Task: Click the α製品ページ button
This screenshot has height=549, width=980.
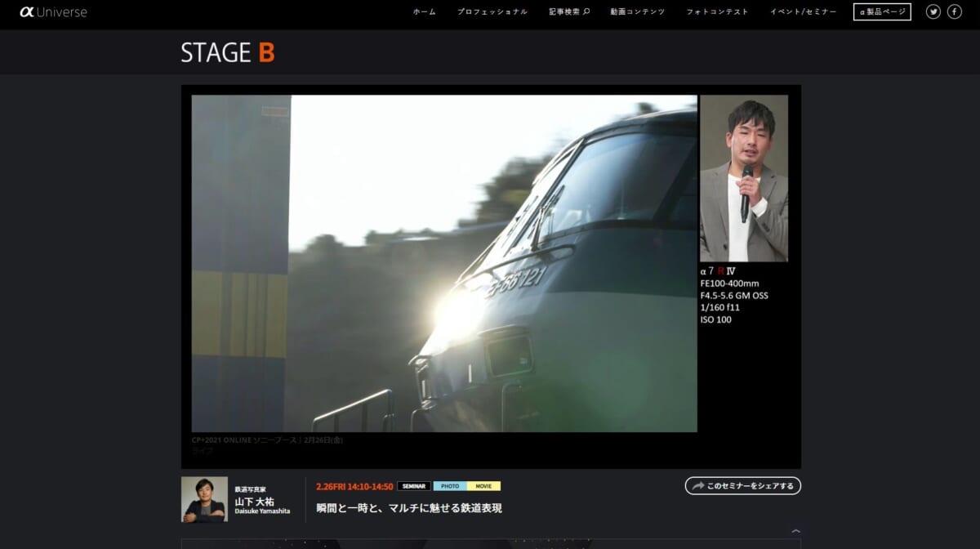Action: pyautogui.click(x=882, y=11)
